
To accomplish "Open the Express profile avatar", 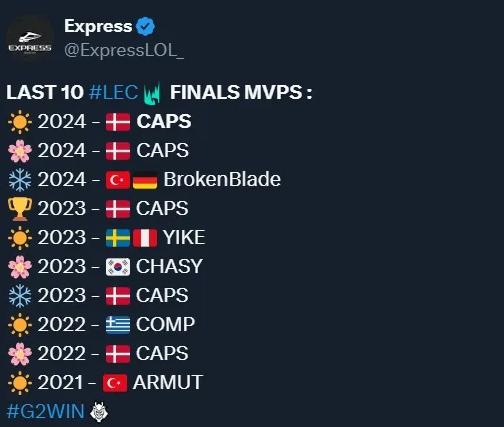I will (x=30, y=39).
